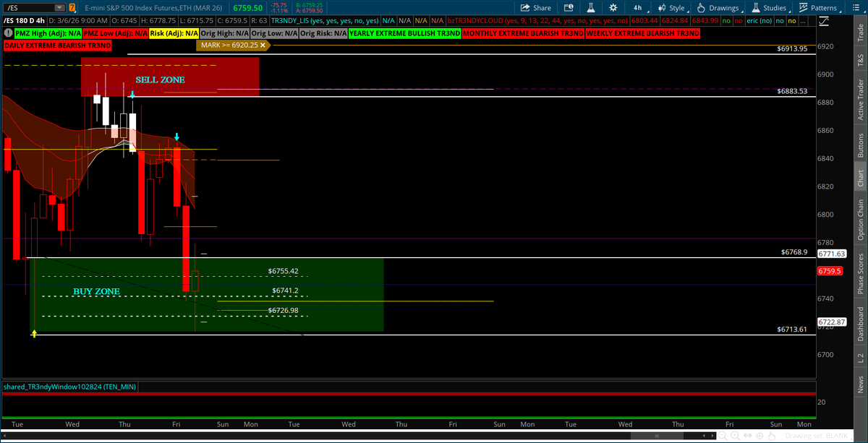
Task: Open the 4h timeframe selector
Action: (639, 8)
